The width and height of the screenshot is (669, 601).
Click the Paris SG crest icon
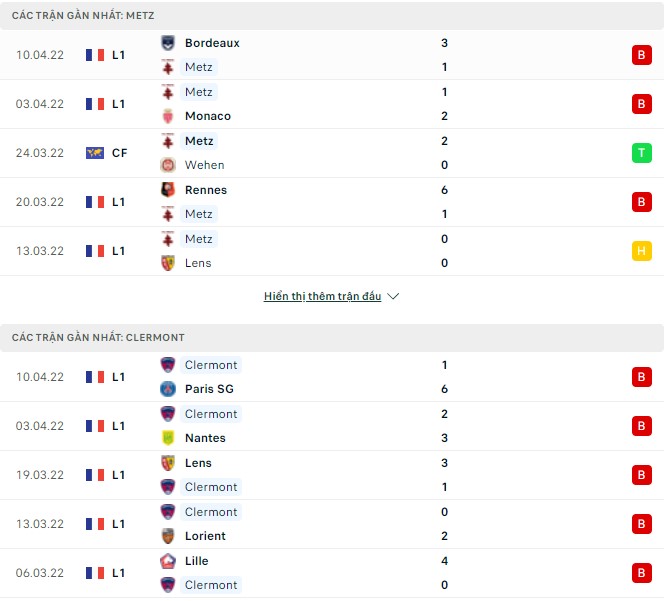[x=168, y=389]
